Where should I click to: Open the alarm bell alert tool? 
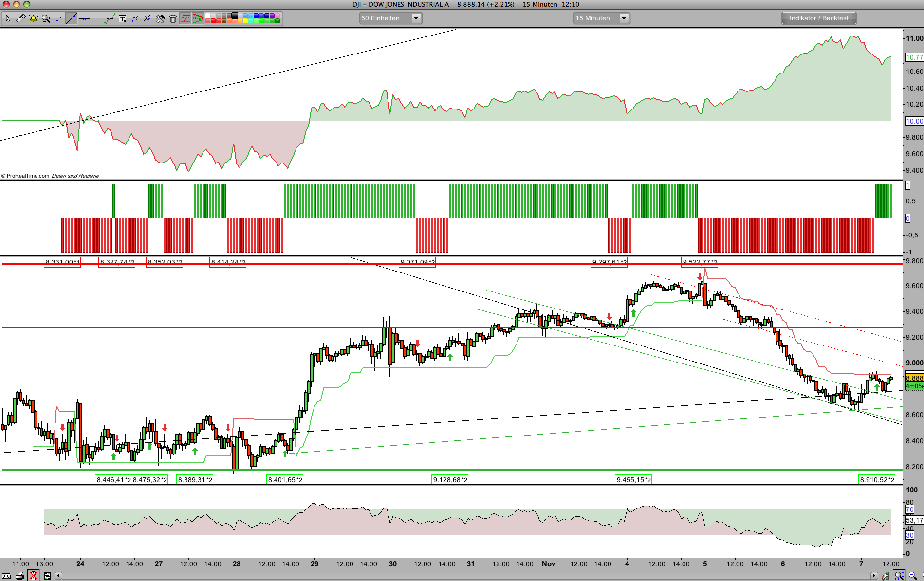click(x=33, y=18)
